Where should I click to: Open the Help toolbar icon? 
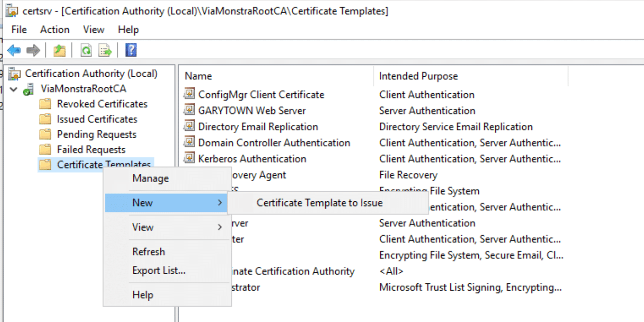click(x=130, y=50)
